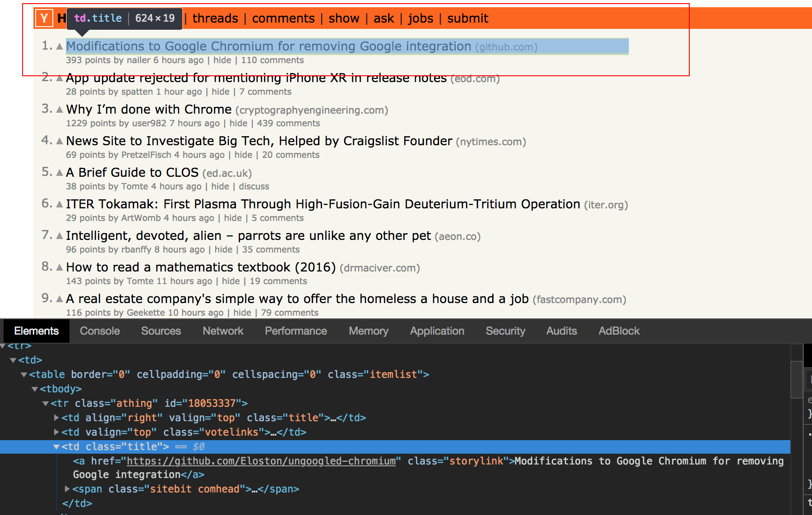Viewport: 812px width, 515px height.
Task: Upvote 'Why I'm done with Chrome'
Action: [60, 110]
